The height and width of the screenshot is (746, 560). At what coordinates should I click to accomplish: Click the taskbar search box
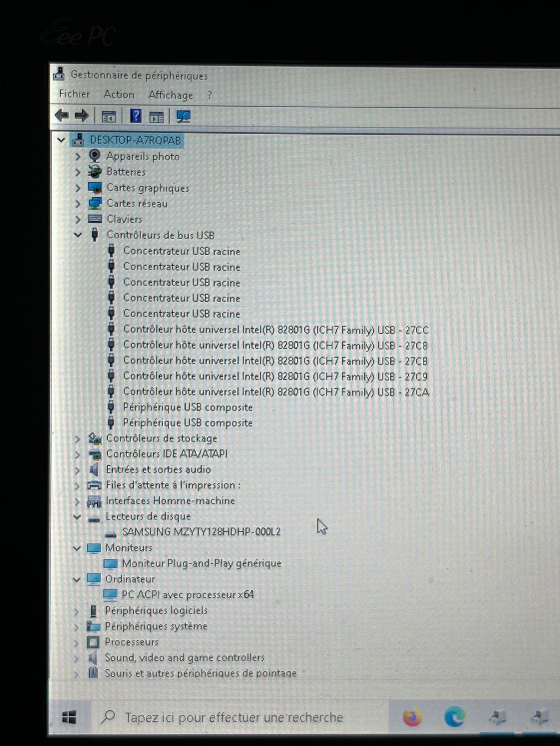click(x=239, y=717)
